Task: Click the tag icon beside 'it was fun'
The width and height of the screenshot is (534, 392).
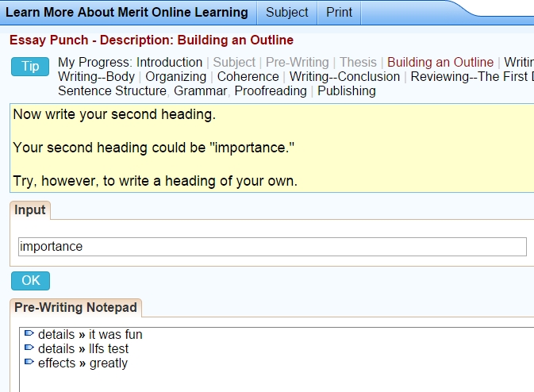Action: point(29,333)
